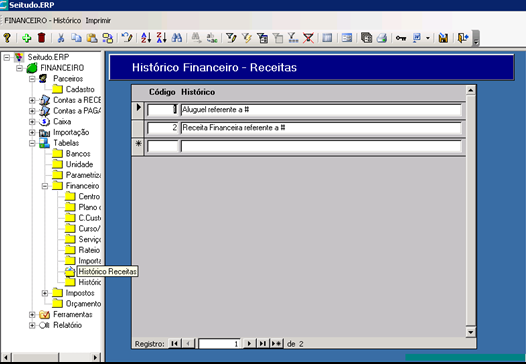Image resolution: width=526 pixels, height=364 pixels.
Task: Open the toolbar options overflow handle
Action: (476, 38)
